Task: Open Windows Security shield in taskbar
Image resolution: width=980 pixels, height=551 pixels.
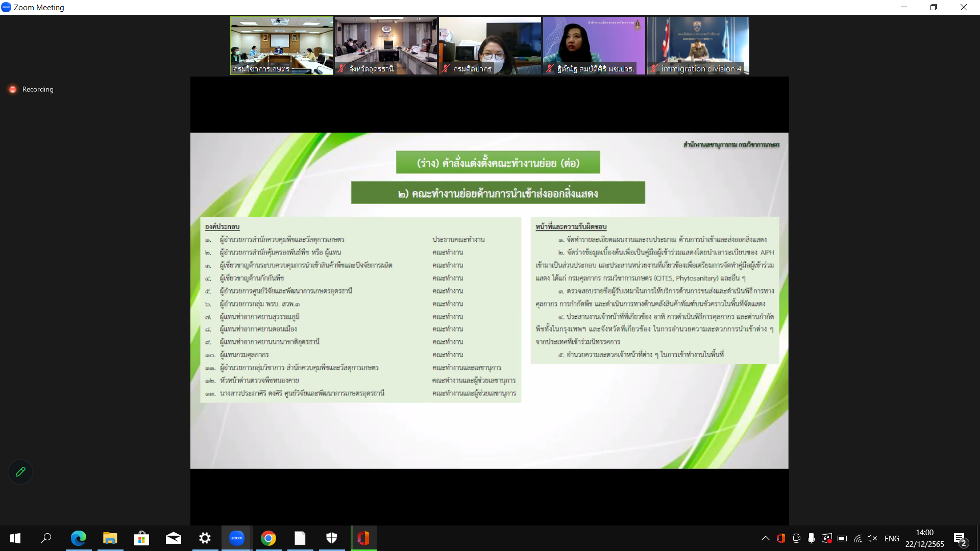Action: coord(332,538)
